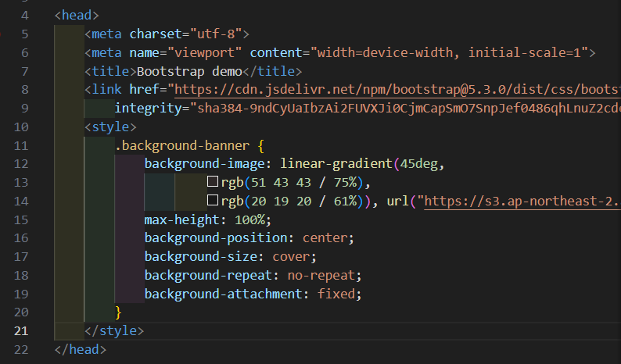
Task: Click line number 11 in the gutter
Action: [x=21, y=145]
